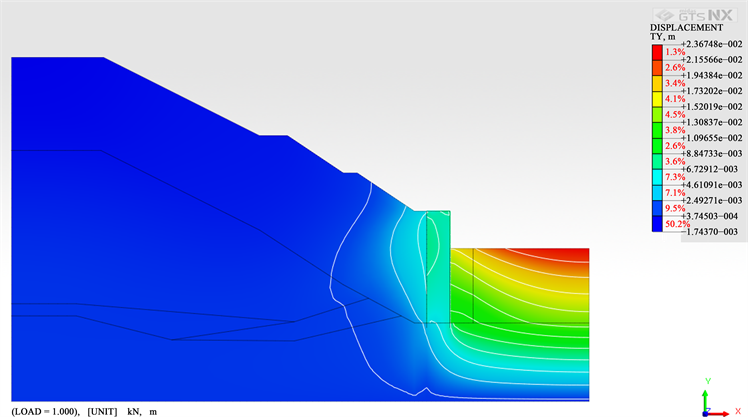Select the yellow-green 4.5% legend swatch
The width and height of the screenshot is (748, 417).
[x=657, y=114]
